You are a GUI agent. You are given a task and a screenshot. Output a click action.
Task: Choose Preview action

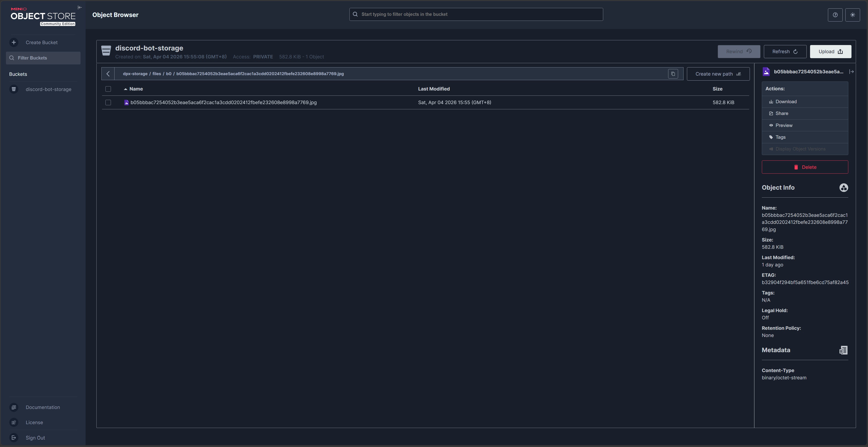click(x=784, y=125)
